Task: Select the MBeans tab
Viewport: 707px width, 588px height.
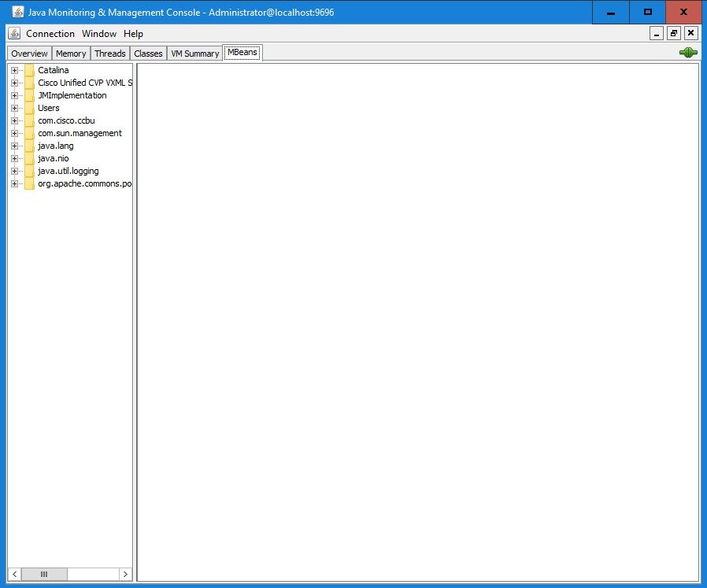Action: 242,52
